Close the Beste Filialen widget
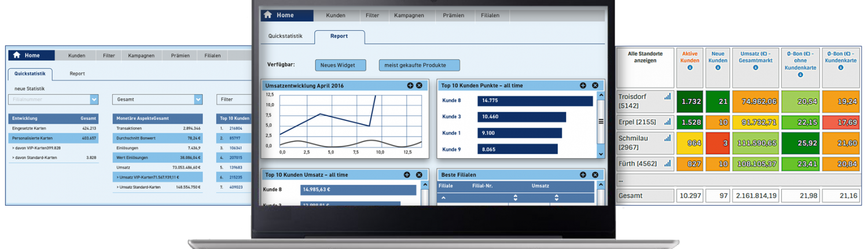Screen dimensions: 868x249 pos(595,175)
